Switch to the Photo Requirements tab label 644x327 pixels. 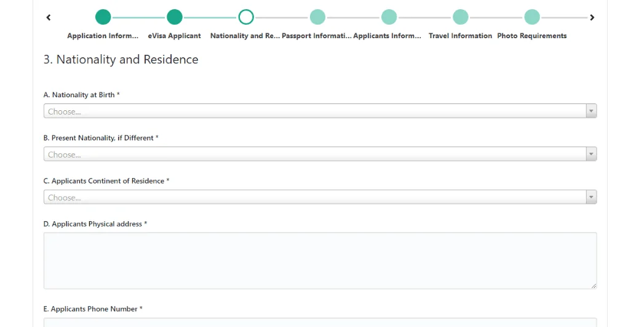click(x=531, y=36)
